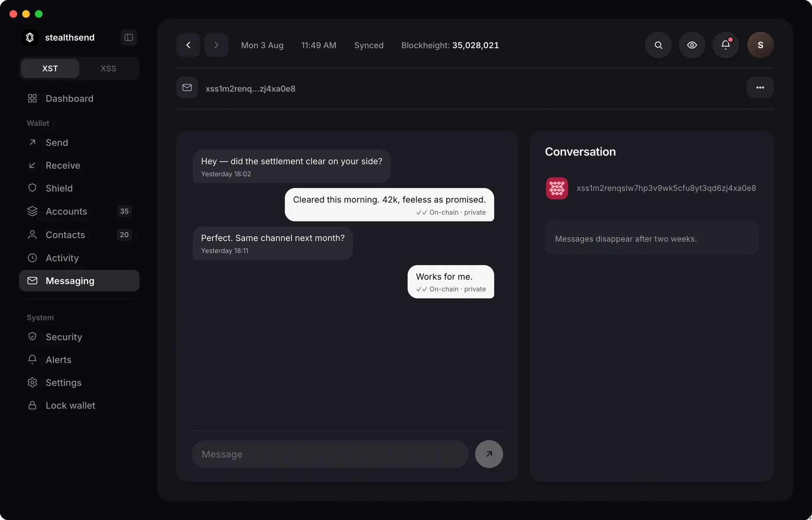Click the Accounts count badge 35
Image resolution: width=812 pixels, height=520 pixels.
124,211
